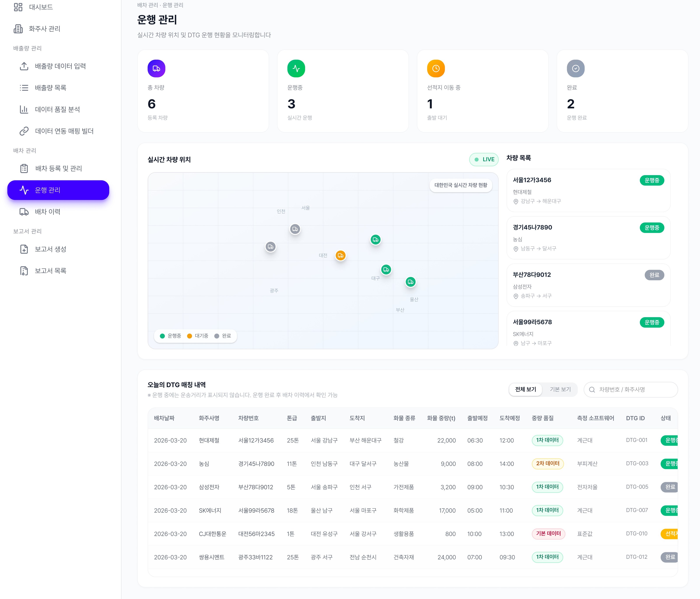Open 화주사 관리 menu item
The height and width of the screenshot is (599, 700).
(58, 29)
